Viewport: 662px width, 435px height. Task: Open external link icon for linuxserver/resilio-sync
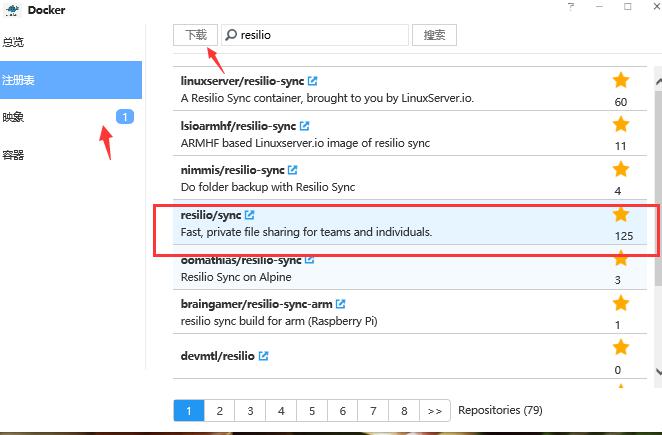pyautogui.click(x=313, y=81)
